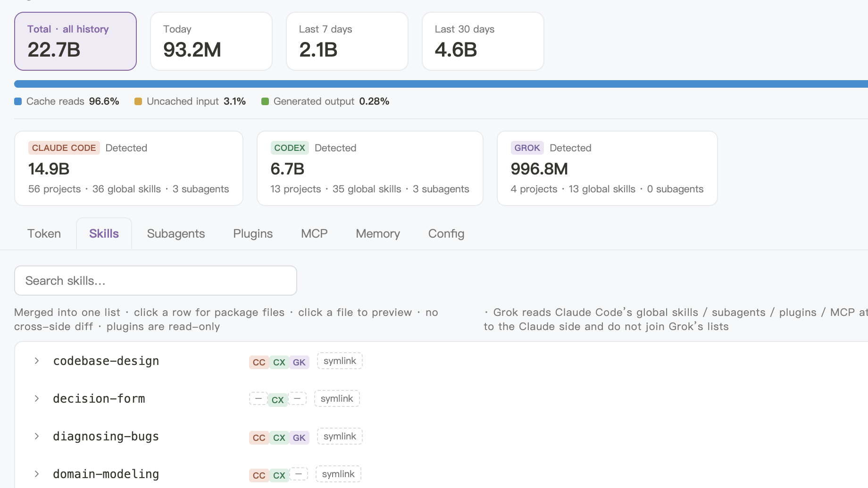Open the Memory tab

[378, 233]
